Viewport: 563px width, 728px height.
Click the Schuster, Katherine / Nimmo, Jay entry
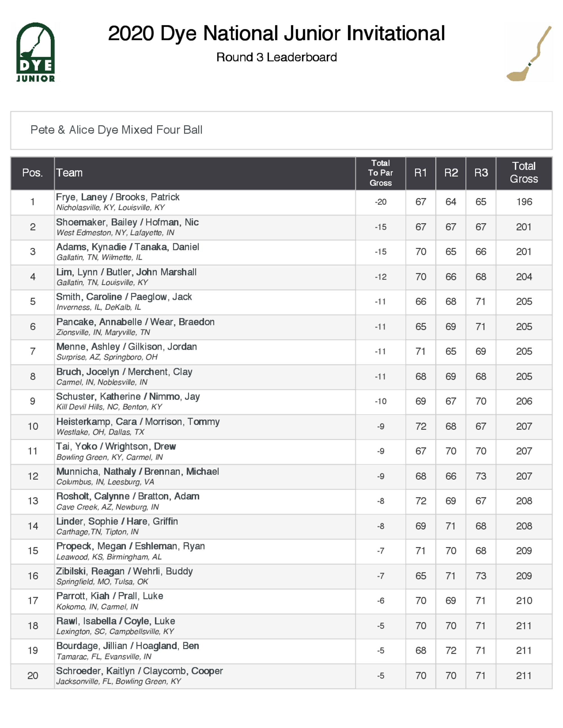coord(128,397)
